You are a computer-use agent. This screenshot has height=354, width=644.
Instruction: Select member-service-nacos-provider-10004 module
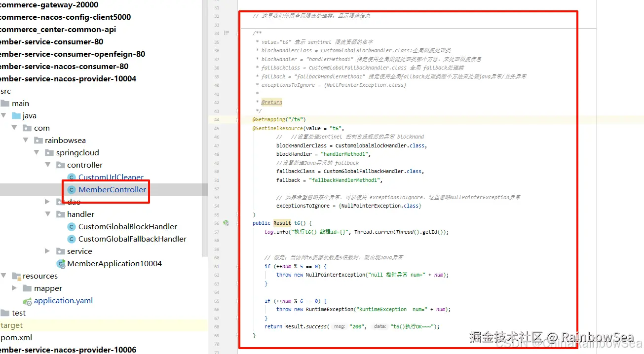[68, 79]
